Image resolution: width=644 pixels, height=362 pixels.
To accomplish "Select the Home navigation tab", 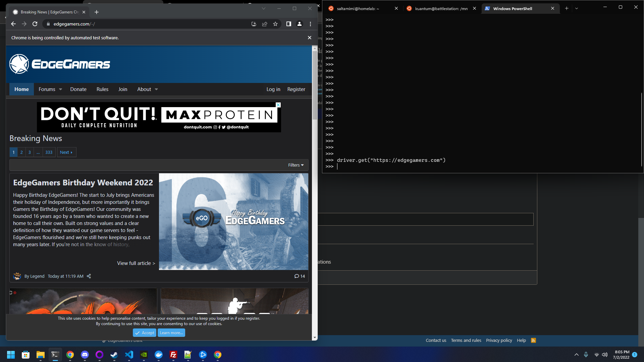I will click(21, 89).
